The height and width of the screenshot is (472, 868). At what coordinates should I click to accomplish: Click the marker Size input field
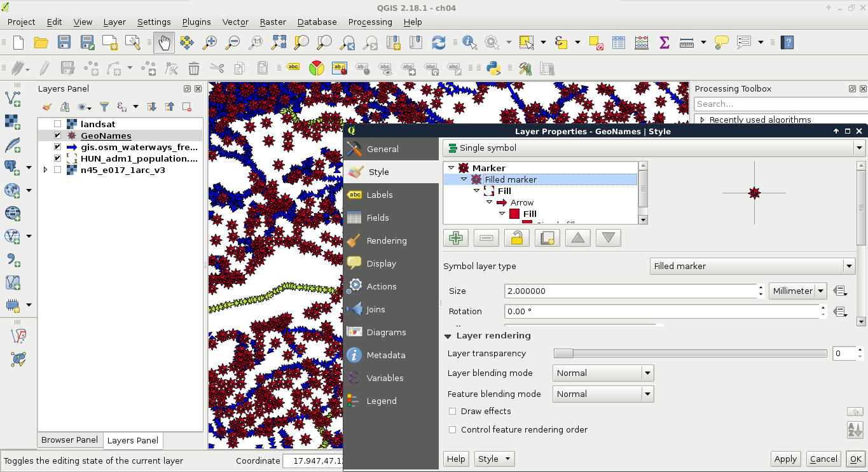630,291
